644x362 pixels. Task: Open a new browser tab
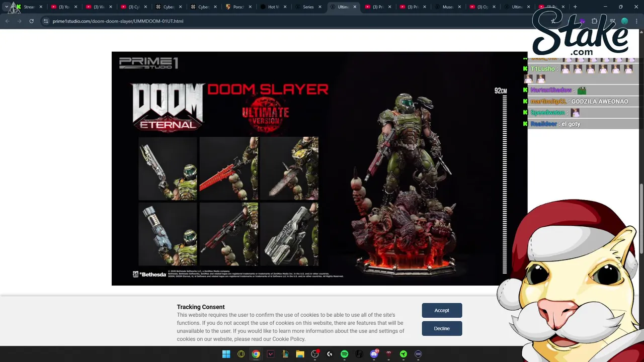(575, 7)
